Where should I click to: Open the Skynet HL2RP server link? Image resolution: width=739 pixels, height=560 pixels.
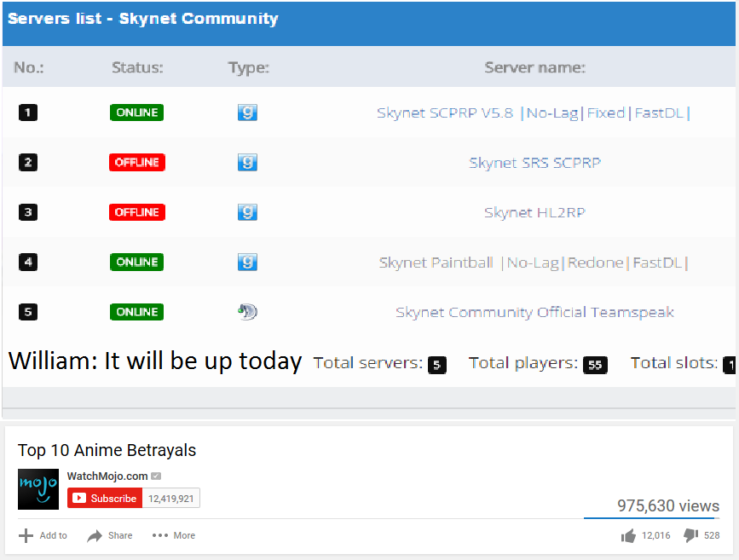[x=534, y=212]
